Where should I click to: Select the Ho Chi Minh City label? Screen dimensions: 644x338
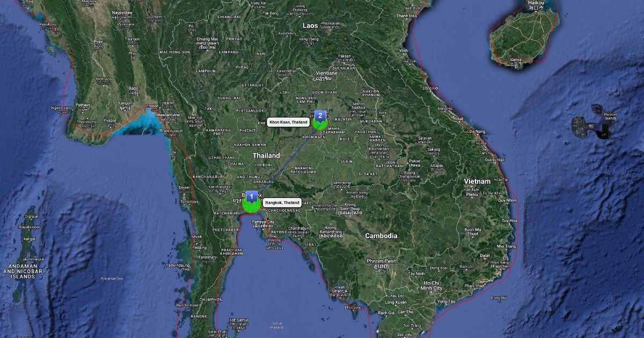431,285
